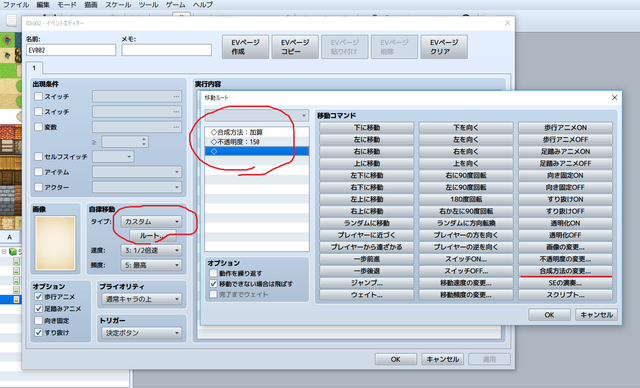The width and height of the screenshot is (640, 388).
Task: Click the SEの演奏... command button
Action: 565,283
